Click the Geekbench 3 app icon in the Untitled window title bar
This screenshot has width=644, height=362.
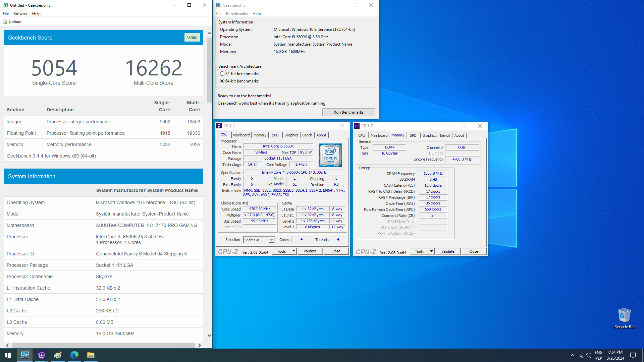pyautogui.click(x=5, y=5)
